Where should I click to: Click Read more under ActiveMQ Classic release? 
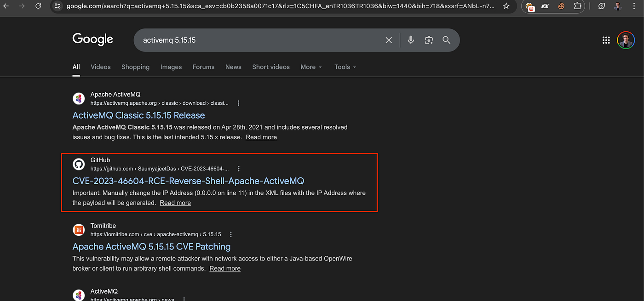(x=261, y=137)
